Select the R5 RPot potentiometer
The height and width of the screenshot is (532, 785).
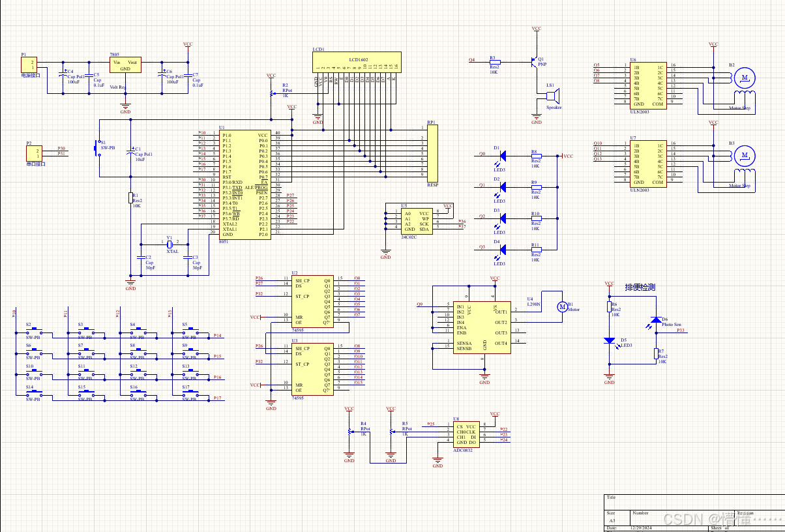pyautogui.click(x=392, y=431)
